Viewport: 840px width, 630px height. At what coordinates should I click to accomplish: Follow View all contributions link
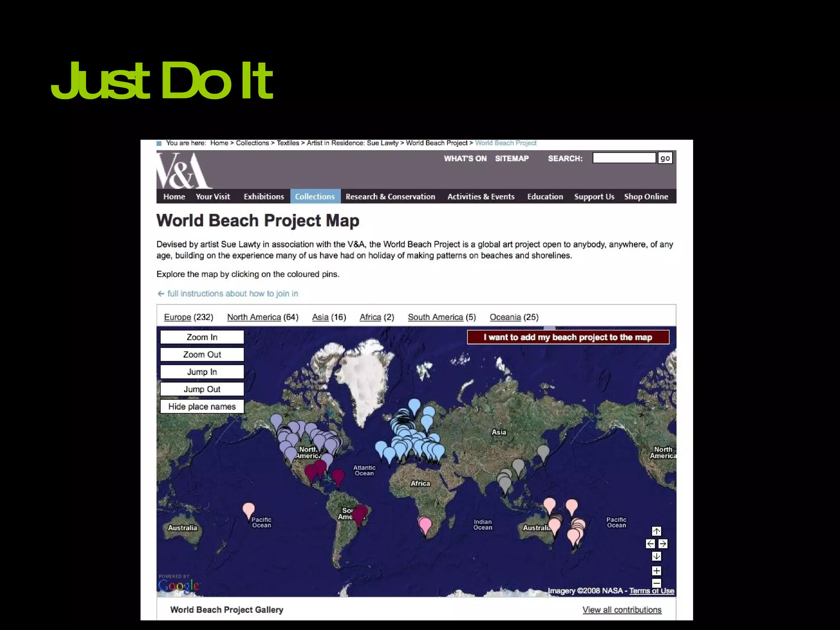pyautogui.click(x=622, y=610)
